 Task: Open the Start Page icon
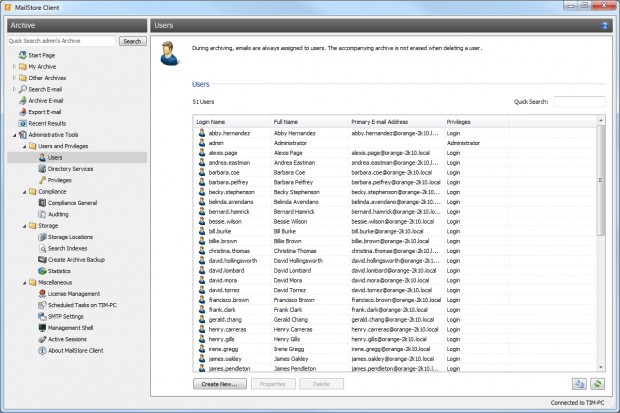pyautogui.click(x=23, y=55)
